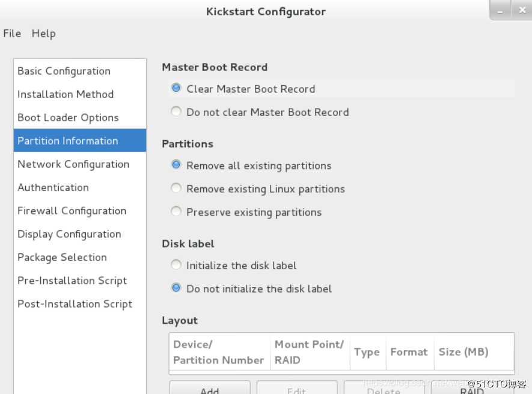Screen dimensions: 532x394
Task: Open the File menu
Action: [12, 33]
